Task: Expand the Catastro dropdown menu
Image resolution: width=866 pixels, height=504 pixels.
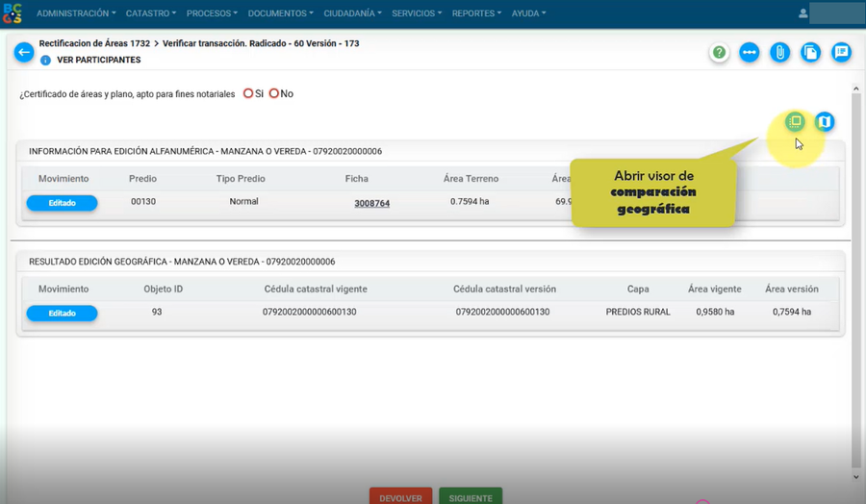Action: pyautogui.click(x=150, y=13)
